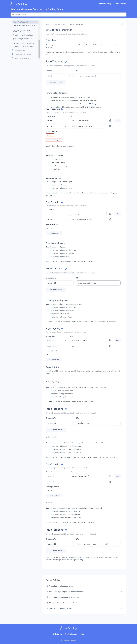137x644 pixels.
Task: Click the document icon beside Creating Onboarding Checklists
Action: [48, 608]
